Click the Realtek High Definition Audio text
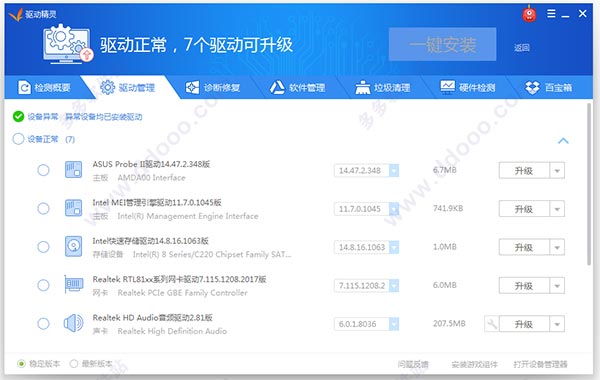600x380 pixels. click(172, 331)
